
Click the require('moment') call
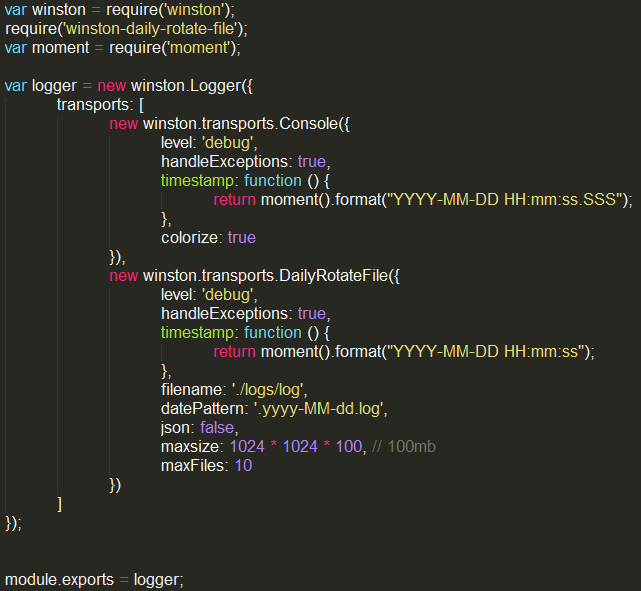pos(175,48)
